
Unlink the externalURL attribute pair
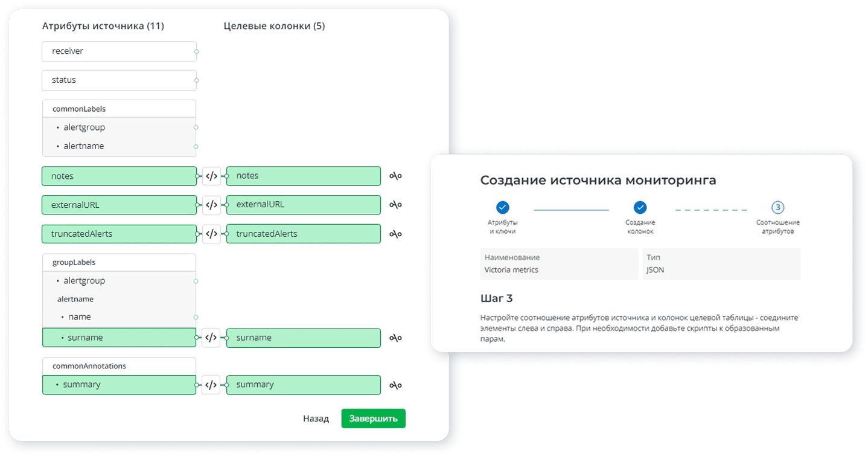395,205
